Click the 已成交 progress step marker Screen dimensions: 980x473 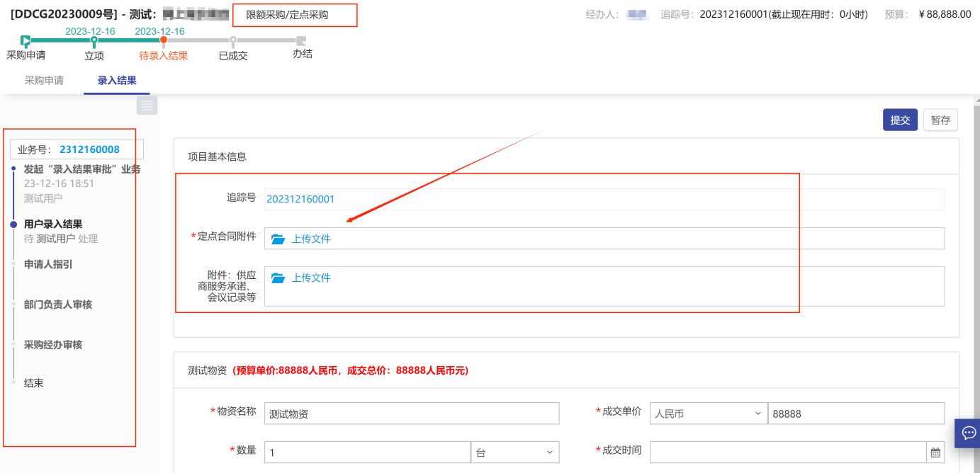(x=233, y=41)
